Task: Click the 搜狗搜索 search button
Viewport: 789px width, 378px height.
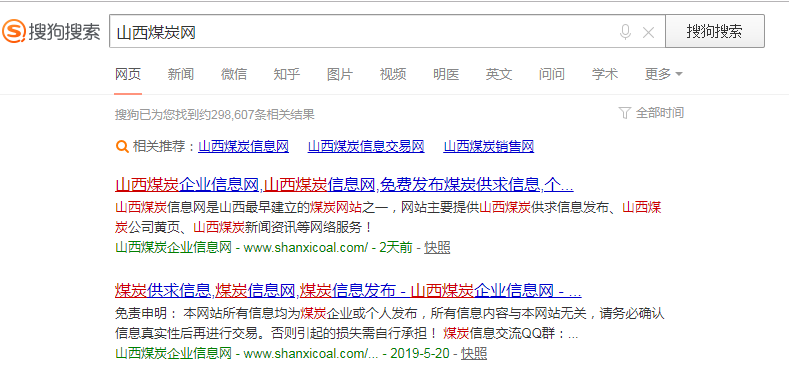Action: click(x=715, y=31)
